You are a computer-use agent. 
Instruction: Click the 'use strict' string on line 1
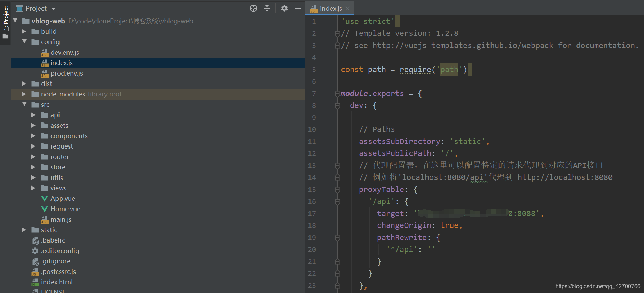[x=368, y=22]
